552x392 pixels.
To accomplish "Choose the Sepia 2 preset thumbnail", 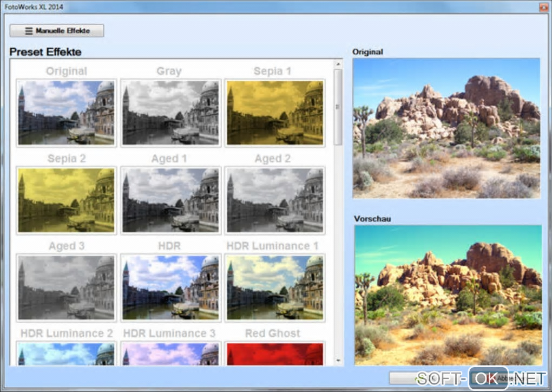I will click(x=66, y=200).
